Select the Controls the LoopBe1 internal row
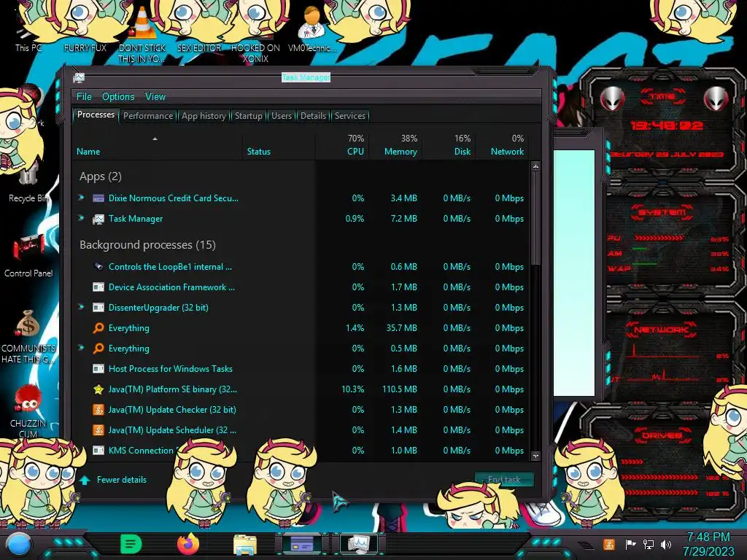This screenshot has width=747, height=560. 301,267
